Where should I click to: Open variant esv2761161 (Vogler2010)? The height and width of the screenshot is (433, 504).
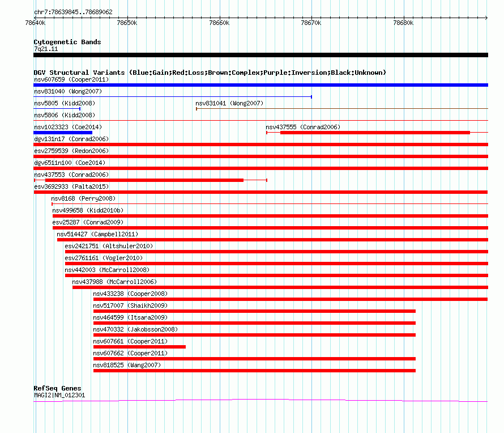[104, 258]
